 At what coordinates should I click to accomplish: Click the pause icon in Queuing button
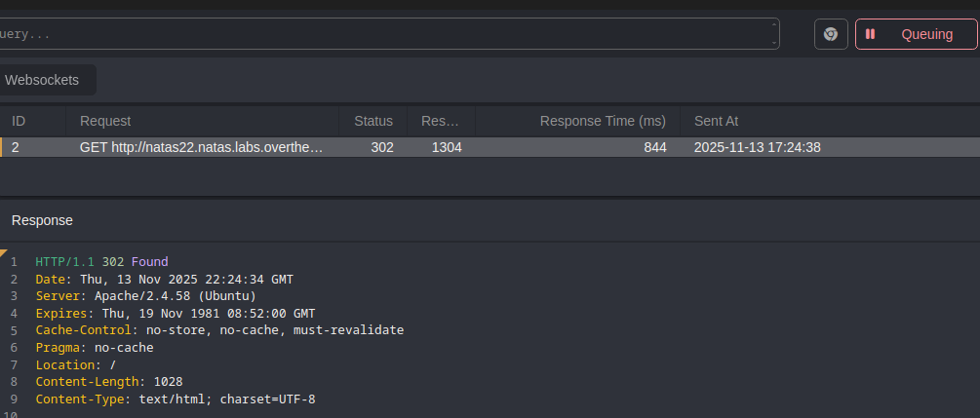click(x=870, y=34)
